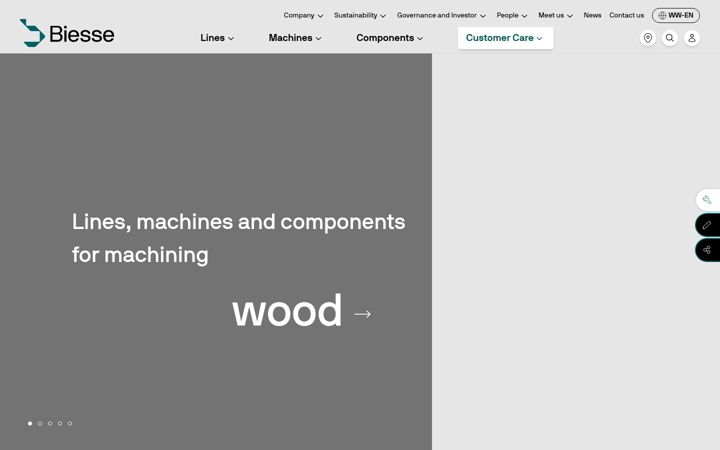This screenshot has height=450, width=720.
Task: Change region with WW-EN button
Action: point(676,15)
